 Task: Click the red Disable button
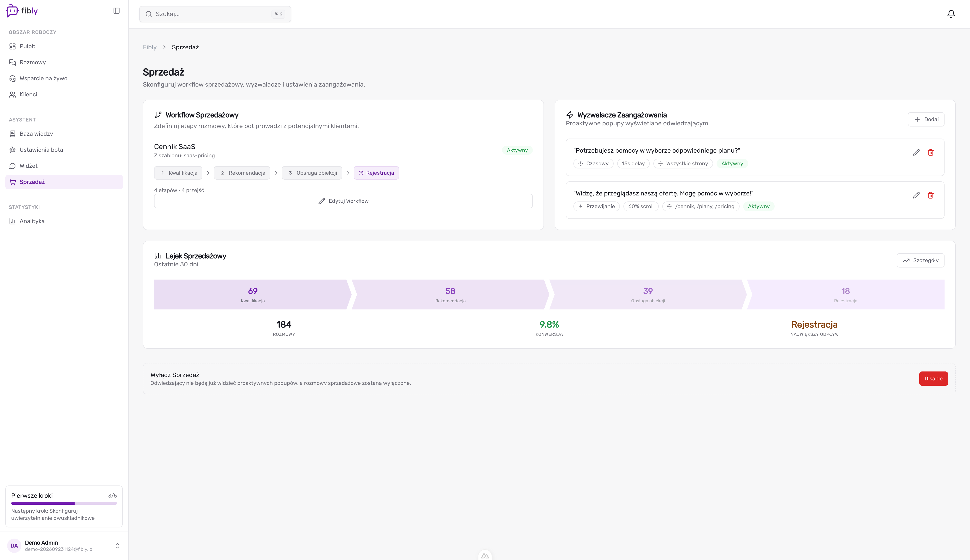pyautogui.click(x=933, y=378)
